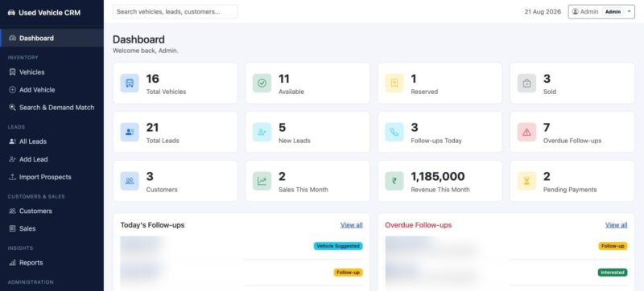The height and width of the screenshot is (291, 644).
Task: Click the Used Vehicle CRM title
Action: pos(50,13)
